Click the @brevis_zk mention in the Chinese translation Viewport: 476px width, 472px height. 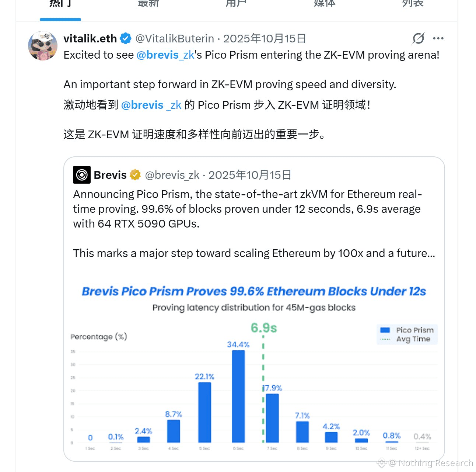151,105
